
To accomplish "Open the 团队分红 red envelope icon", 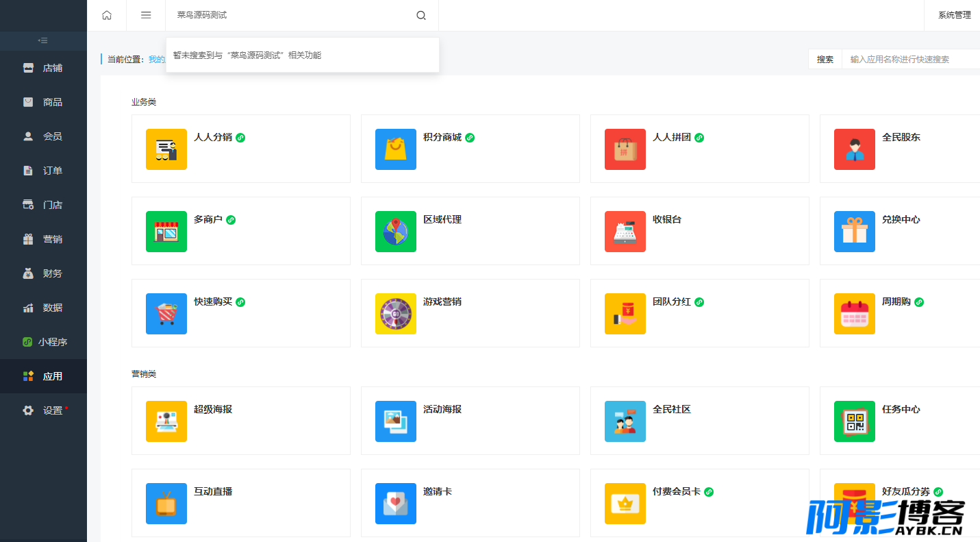I will (625, 314).
